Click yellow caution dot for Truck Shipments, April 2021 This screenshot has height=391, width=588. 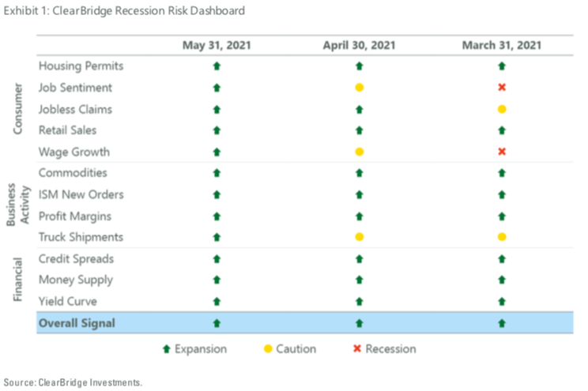[359, 237]
